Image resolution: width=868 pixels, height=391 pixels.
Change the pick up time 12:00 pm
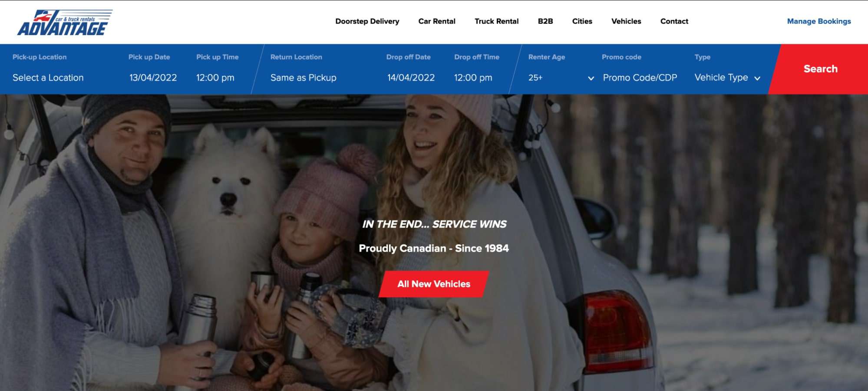215,78
